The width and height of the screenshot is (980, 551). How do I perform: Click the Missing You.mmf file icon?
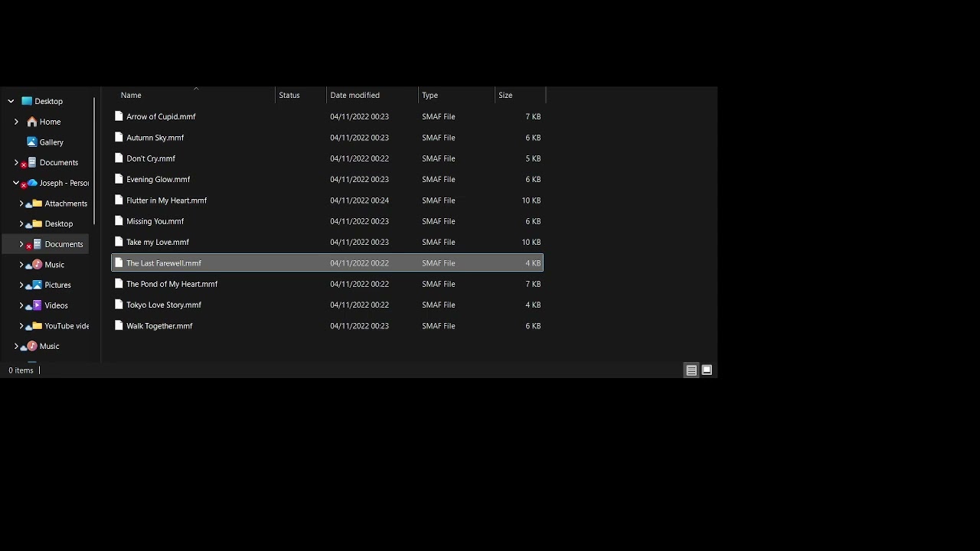click(x=119, y=221)
